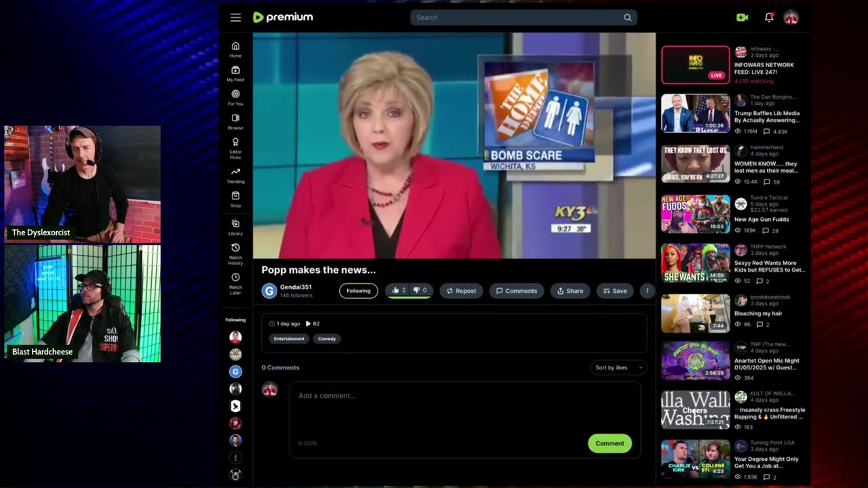Click the Save button

pyautogui.click(x=615, y=291)
